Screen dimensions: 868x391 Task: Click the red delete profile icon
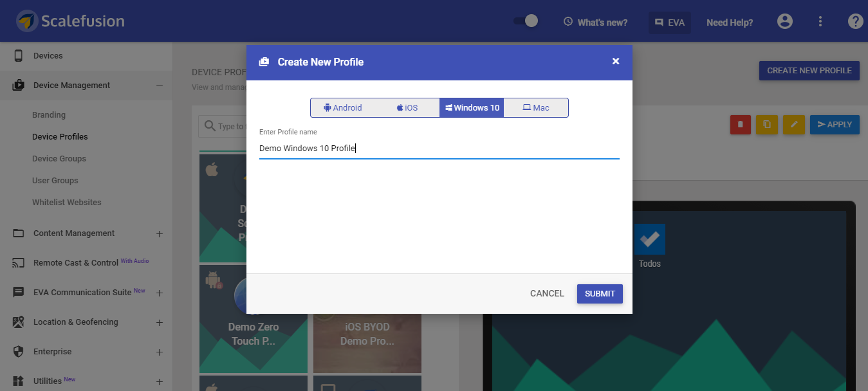tap(741, 125)
